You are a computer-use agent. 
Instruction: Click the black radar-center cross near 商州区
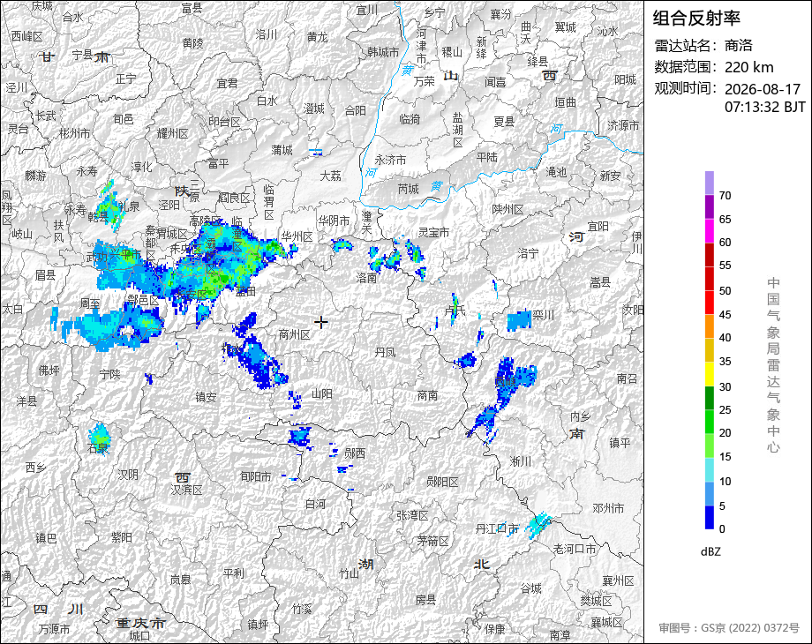point(321,322)
